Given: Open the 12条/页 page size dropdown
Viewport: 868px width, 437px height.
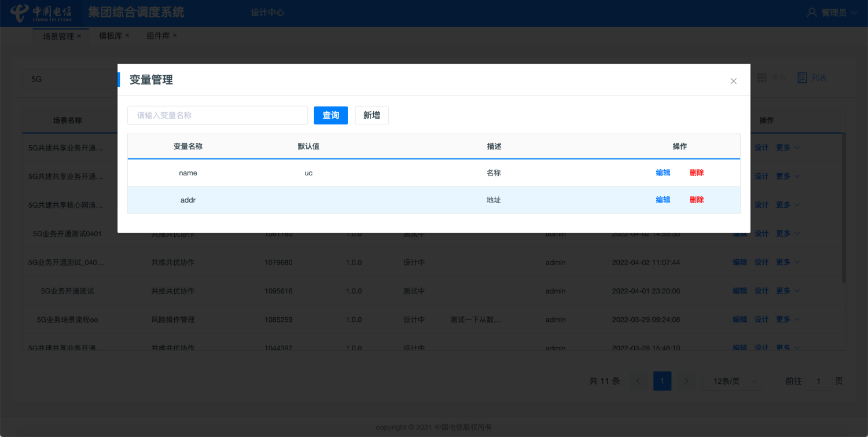Looking at the screenshot, I should 732,381.
